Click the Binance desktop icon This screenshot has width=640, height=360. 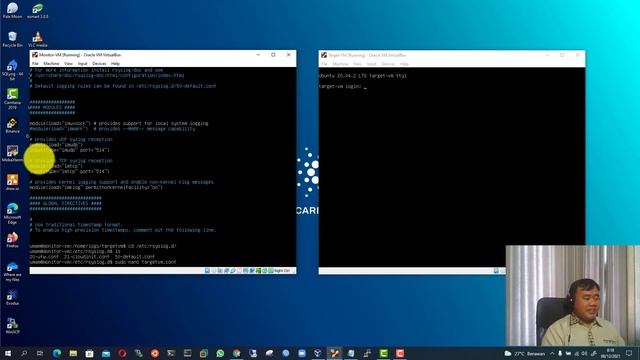click(12, 125)
